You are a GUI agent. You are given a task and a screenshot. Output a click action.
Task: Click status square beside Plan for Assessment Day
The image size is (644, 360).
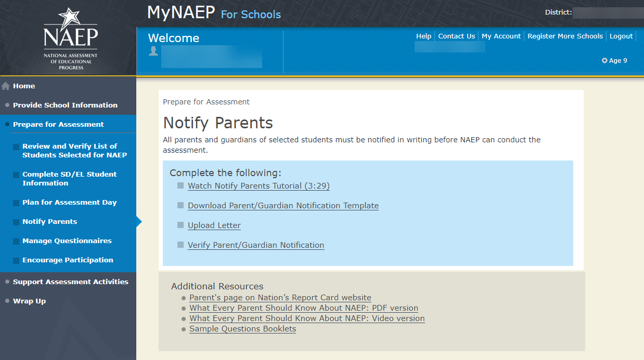coord(16,203)
